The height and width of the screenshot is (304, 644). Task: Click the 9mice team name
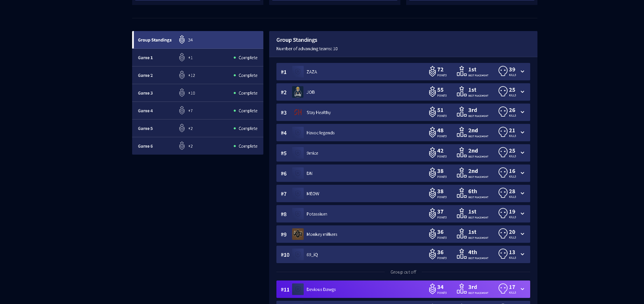tap(312, 153)
